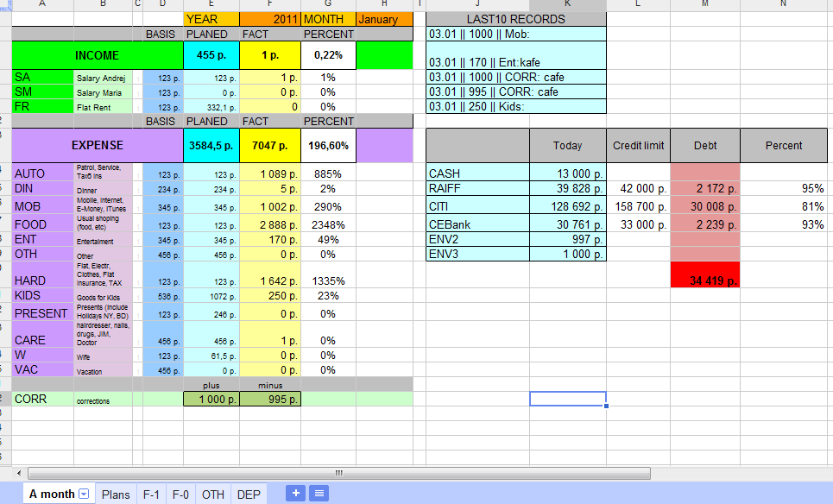Select the PRESENT category cell
Image resolution: width=833 pixels, height=504 pixels.
[42, 312]
